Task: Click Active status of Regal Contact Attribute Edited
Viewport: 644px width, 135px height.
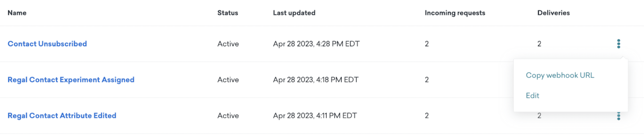Action: coord(228,115)
